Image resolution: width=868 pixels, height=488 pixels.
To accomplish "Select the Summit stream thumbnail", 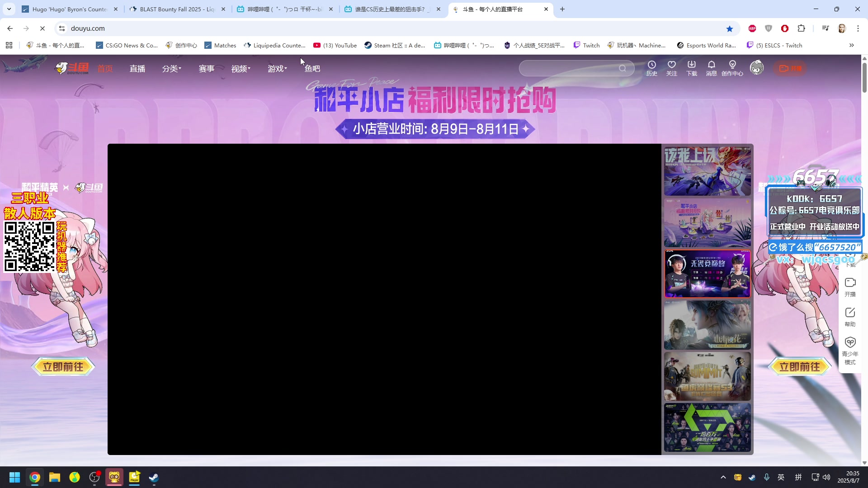I will point(708,376).
